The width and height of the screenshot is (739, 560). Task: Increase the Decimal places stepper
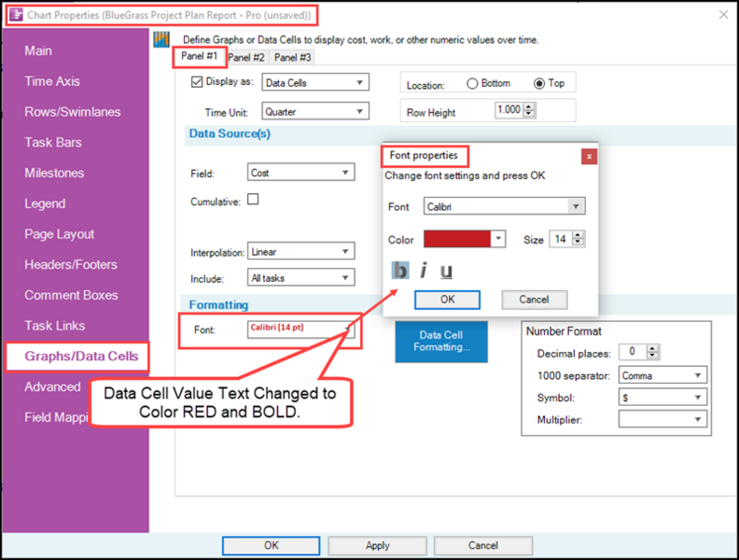pyautogui.click(x=652, y=348)
